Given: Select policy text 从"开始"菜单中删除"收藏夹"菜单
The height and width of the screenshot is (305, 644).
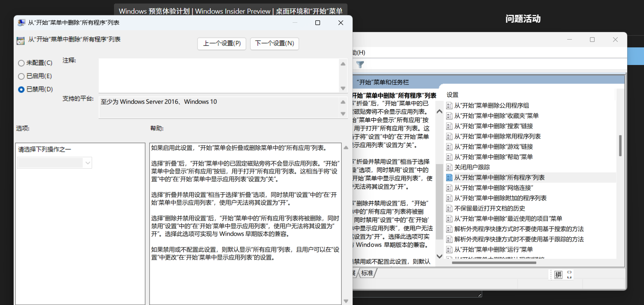Looking at the screenshot, I should click(x=496, y=116).
